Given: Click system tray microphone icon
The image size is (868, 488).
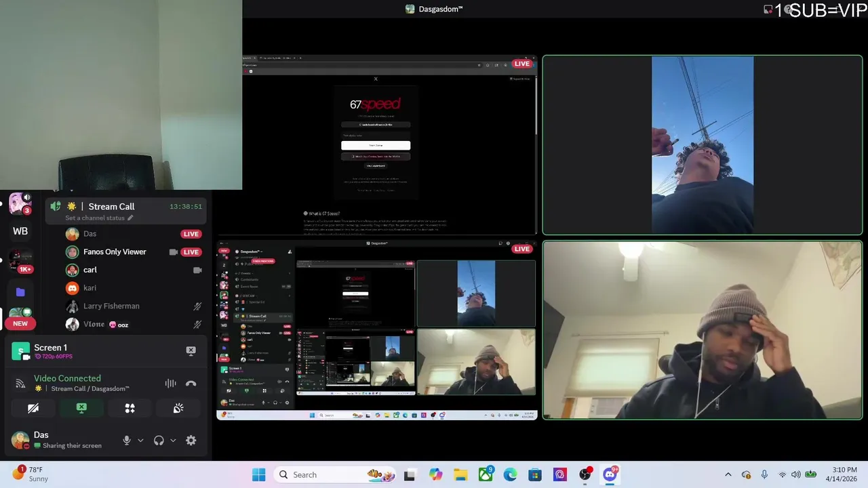Looking at the screenshot, I should (764, 475).
